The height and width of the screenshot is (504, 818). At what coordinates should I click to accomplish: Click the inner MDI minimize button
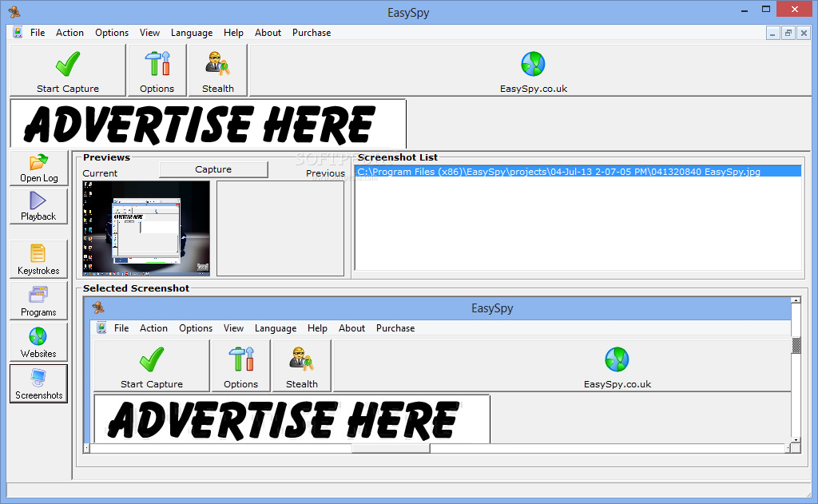(772, 33)
